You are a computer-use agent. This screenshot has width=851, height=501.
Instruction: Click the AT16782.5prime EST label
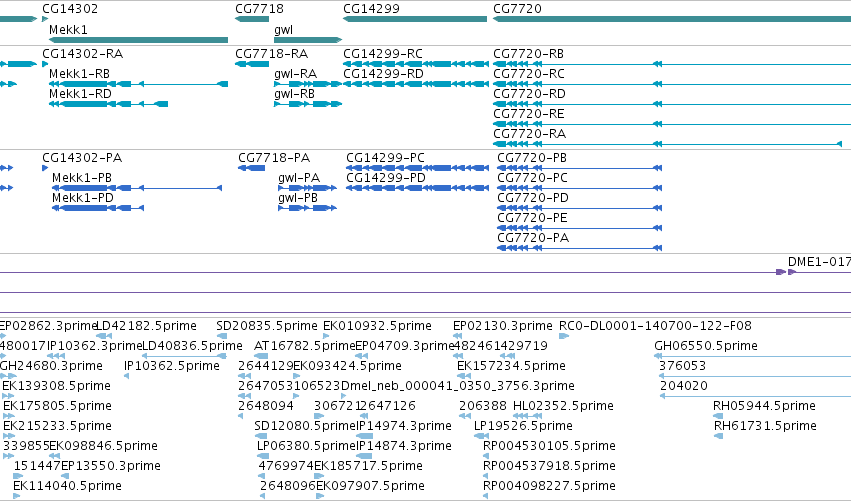pos(304,346)
